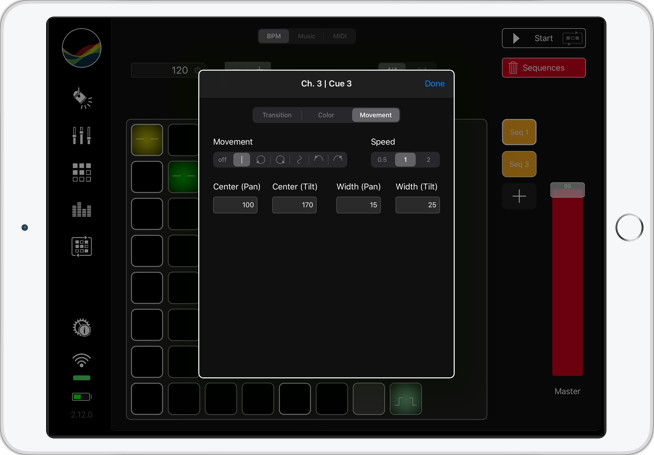
Task: Turn movement off
Action: pyautogui.click(x=222, y=160)
